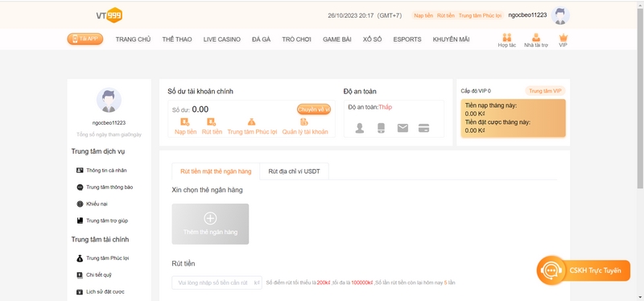The height and width of the screenshot is (301, 644).
Task: Click header Rút tiền link
Action: [446, 15]
